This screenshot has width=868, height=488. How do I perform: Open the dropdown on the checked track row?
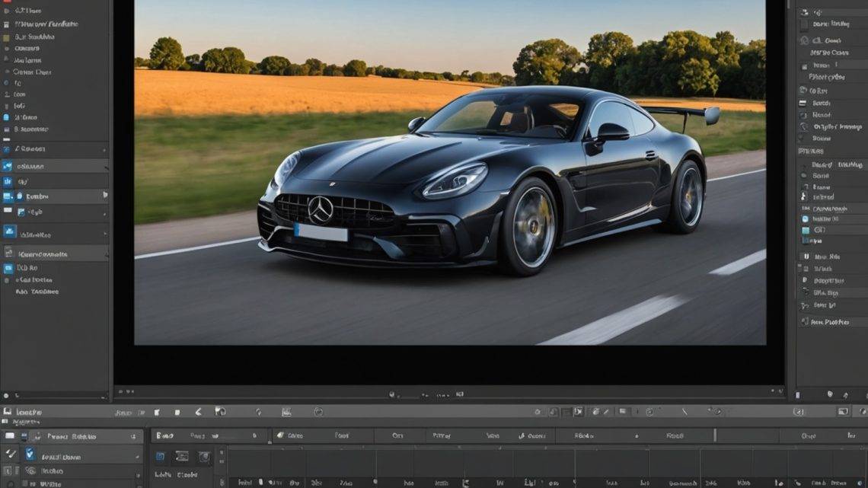137,458
